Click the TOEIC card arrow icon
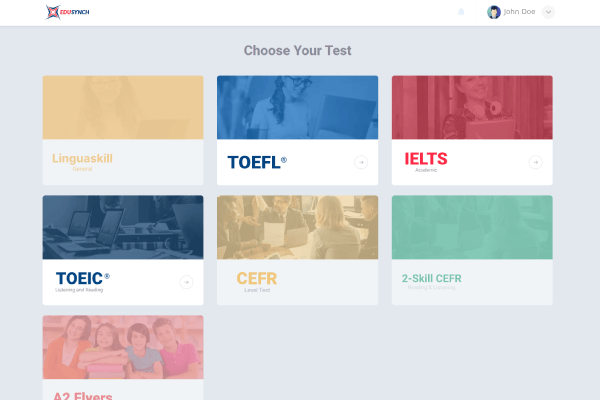Viewport: 600px width, 400px height. [186, 282]
